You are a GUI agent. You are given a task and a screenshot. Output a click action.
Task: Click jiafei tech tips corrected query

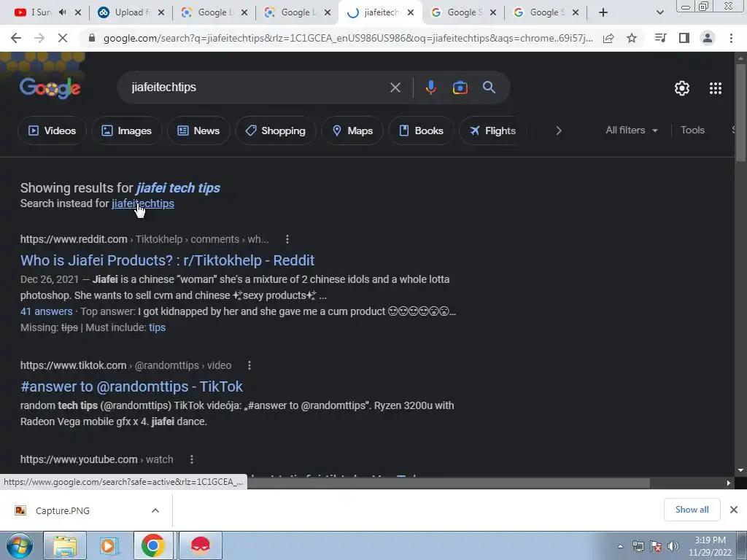point(178,187)
